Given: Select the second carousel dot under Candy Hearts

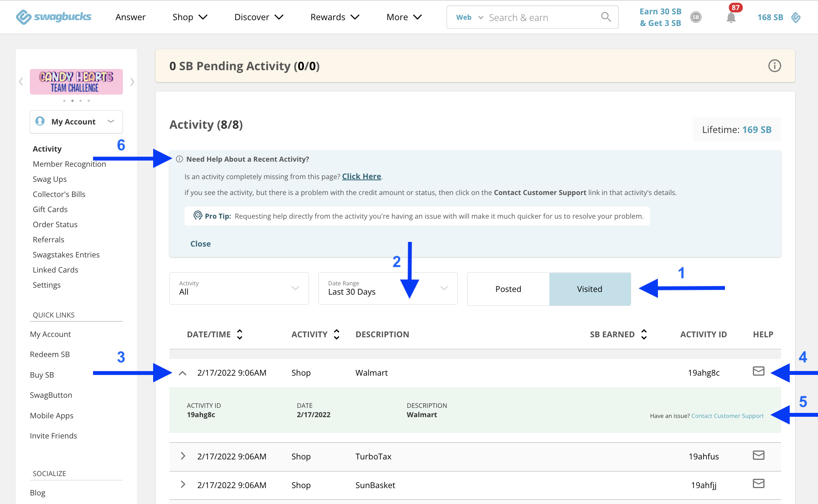Looking at the screenshot, I should point(72,100).
